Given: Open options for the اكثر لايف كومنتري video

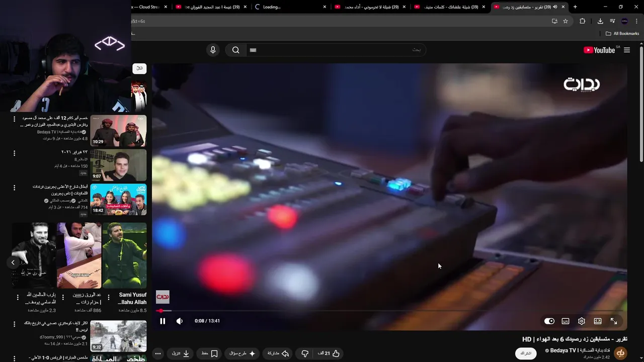Looking at the screenshot, I should point(14,325).
